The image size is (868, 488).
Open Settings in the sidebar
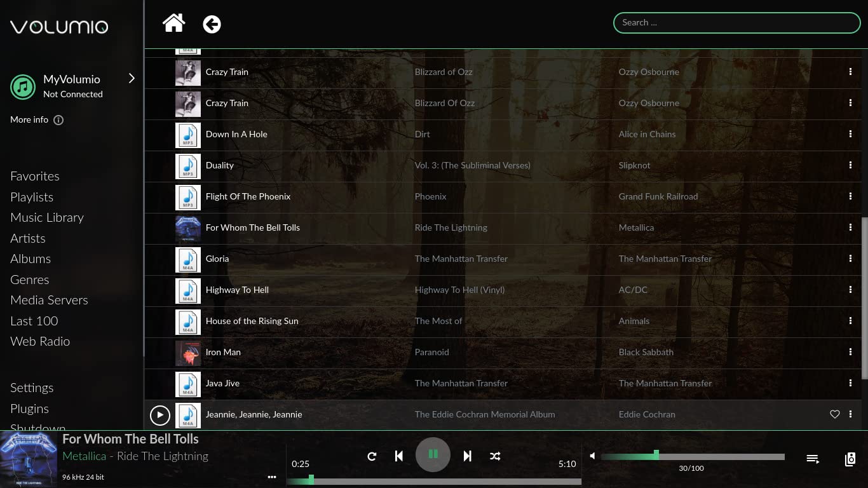point(32,388)
